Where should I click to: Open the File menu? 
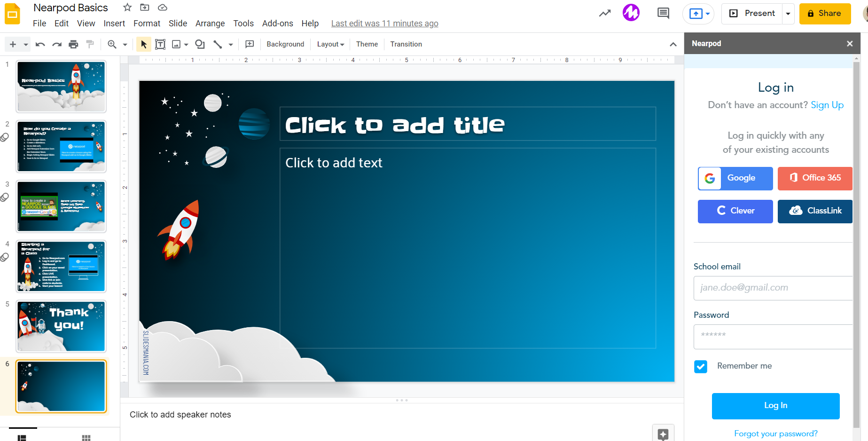39,24
